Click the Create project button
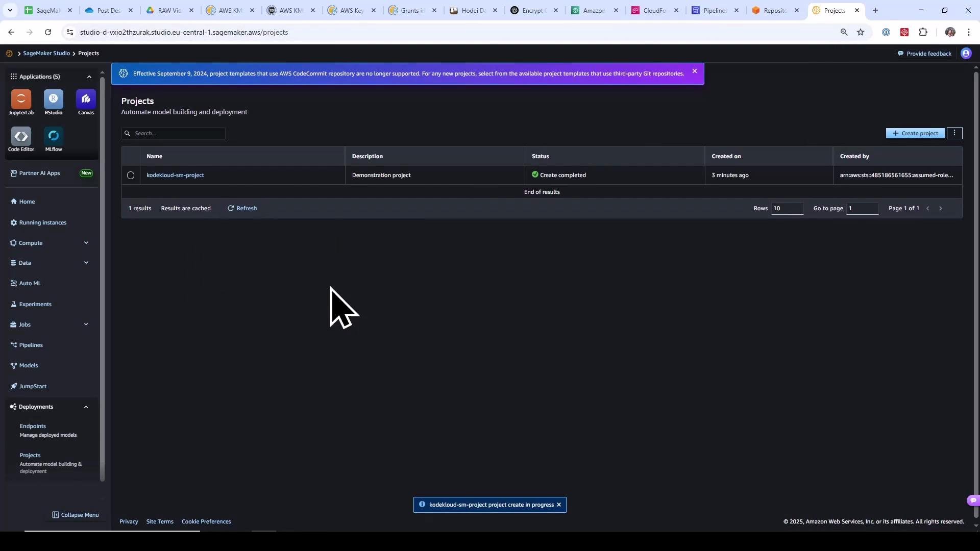 click(915, 133)
